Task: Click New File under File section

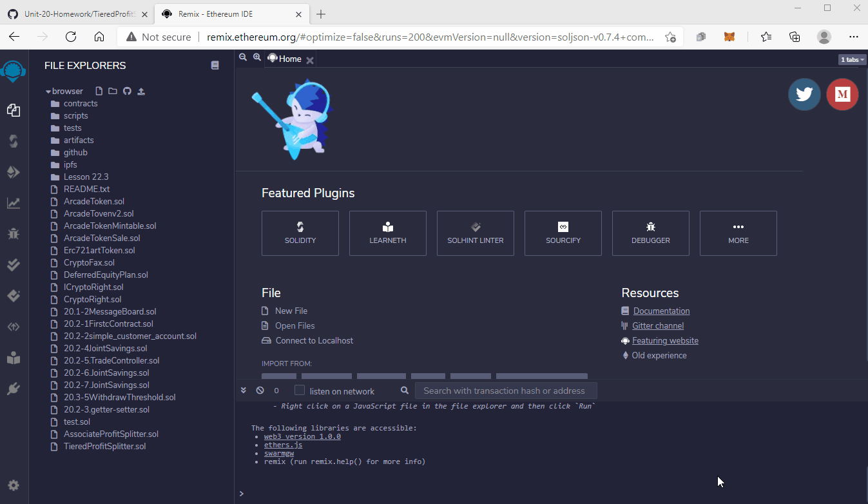Action: pos(291,311)
